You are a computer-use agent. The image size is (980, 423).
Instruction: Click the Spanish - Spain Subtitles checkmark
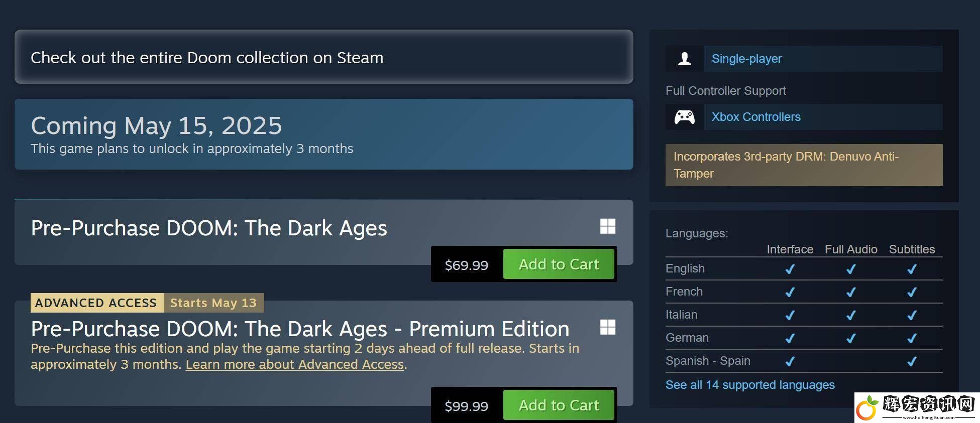(912, 361)
